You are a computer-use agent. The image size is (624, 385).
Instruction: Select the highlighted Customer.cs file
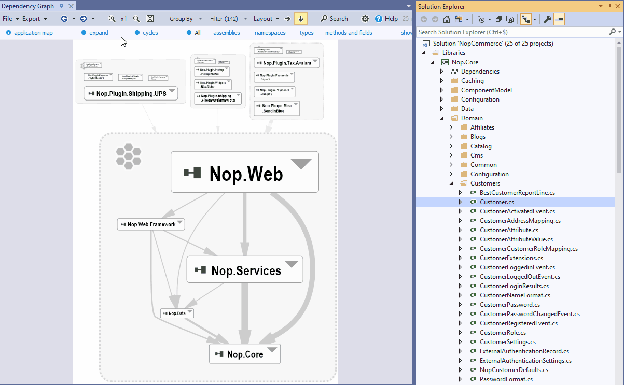click(x=497, y=202)
